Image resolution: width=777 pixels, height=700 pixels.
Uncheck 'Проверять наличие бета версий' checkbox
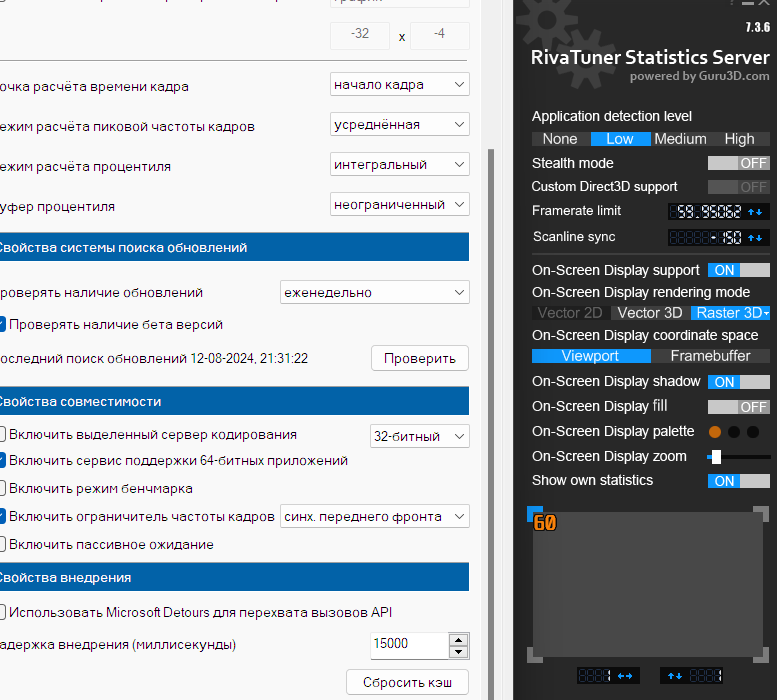coord(2,324)
